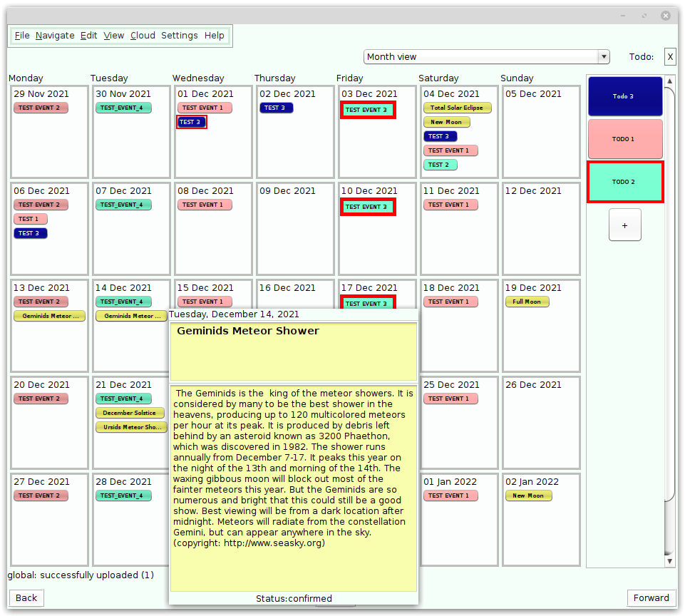The image size is (685, 616).
Task: Expand the view selector arrow
Action: pyautogui.click(x=603, y=56)
